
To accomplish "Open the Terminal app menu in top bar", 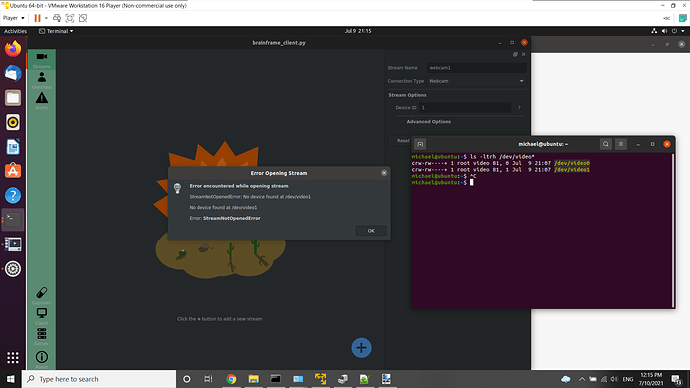I will coord(56,31).
